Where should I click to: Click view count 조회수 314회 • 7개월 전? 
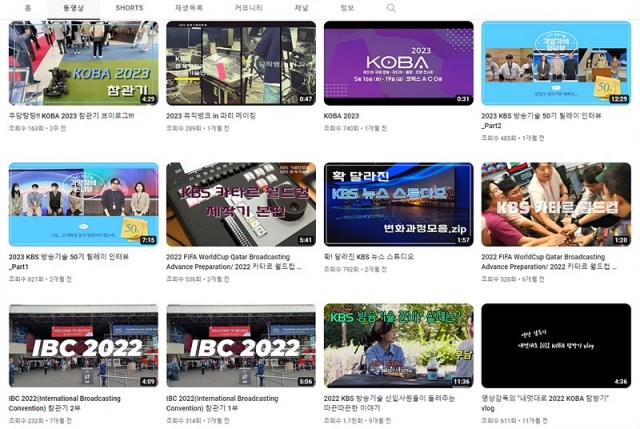(x=198, y=420)
